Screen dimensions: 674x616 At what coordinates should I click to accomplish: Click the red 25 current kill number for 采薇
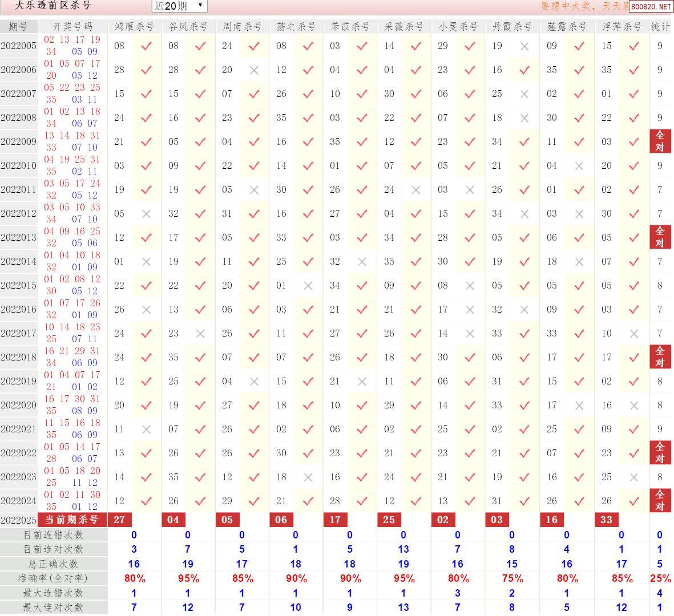[389, 520]
